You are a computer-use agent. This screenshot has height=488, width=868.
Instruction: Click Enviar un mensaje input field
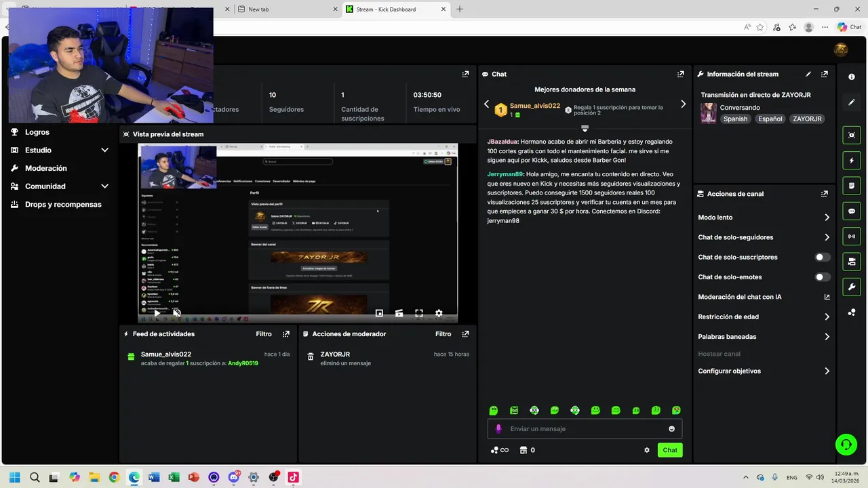[585, 429]
